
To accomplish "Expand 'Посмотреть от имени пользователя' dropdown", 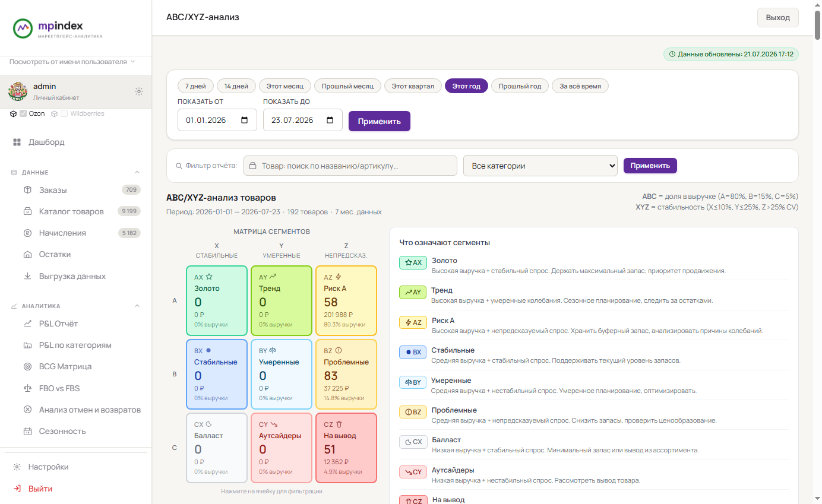I will [x=72, y=62].
